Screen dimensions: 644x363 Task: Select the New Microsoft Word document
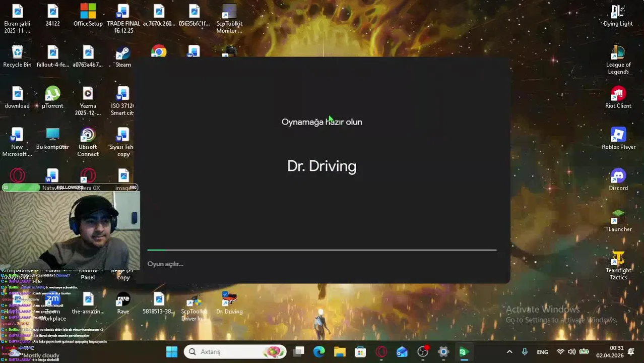tap(17, 142)
